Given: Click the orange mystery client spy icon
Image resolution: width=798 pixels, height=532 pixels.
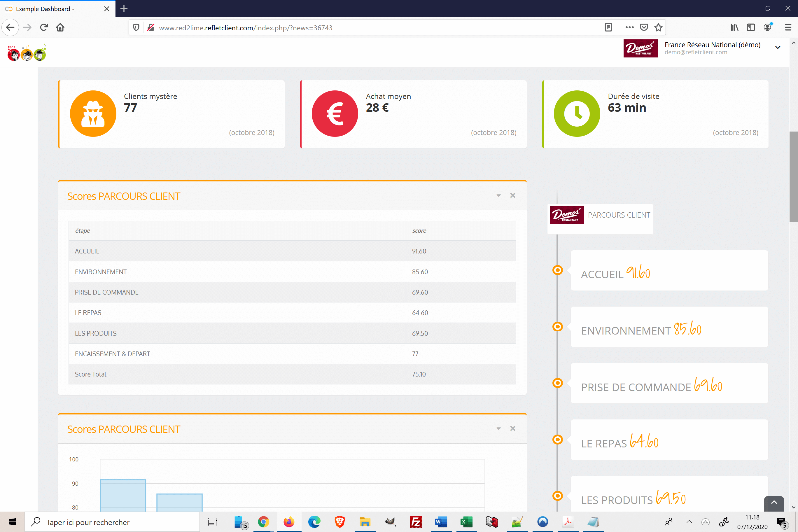Looking at the screenshot, I should pos(93,114).
